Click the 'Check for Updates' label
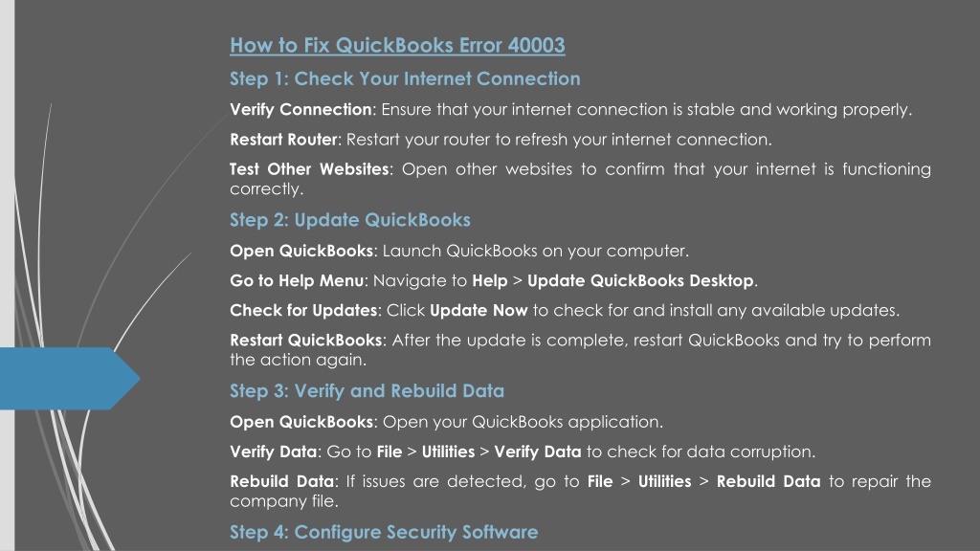This screenshot has height=551, width=980. (x=303, y=311)
